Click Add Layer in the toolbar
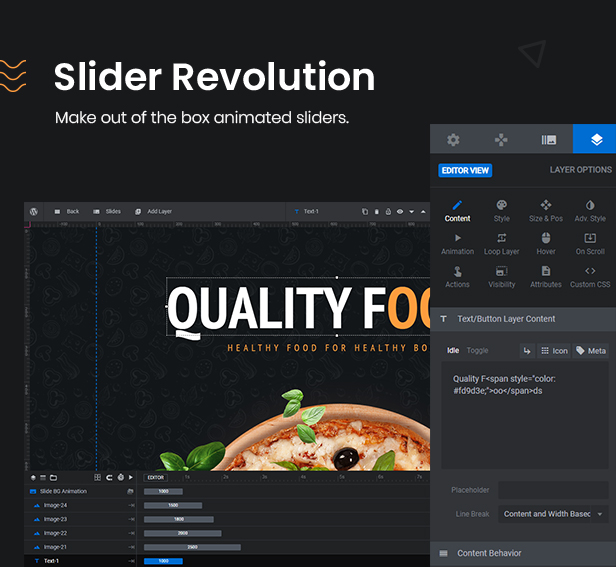This screenshot has height=567, width=616. pos(153,211)
